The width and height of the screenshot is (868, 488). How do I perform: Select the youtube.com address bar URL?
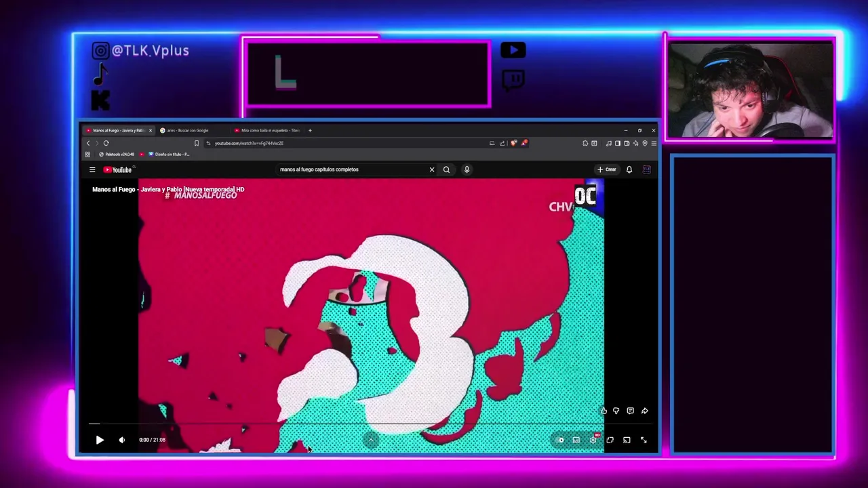pos(249,143)
